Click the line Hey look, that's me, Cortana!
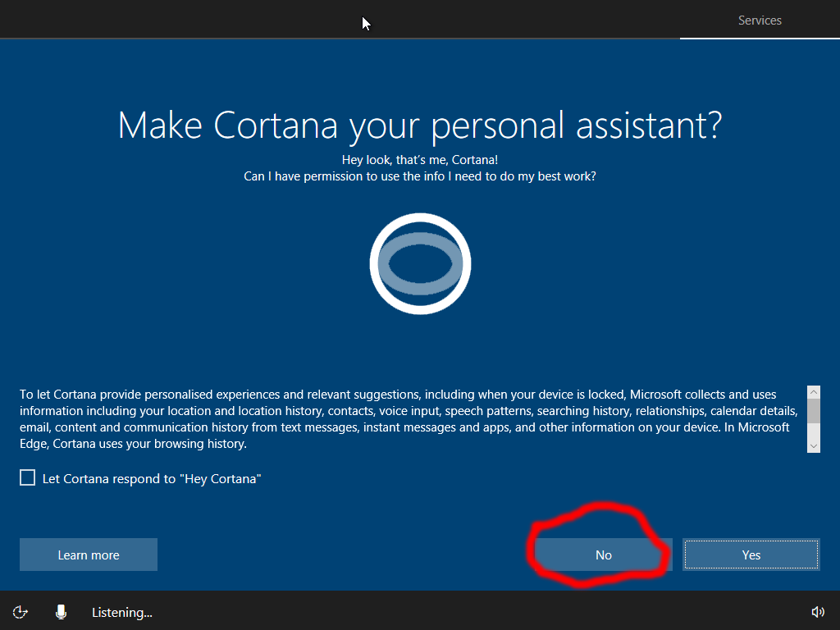840x630 pixels. click(420, 160)
